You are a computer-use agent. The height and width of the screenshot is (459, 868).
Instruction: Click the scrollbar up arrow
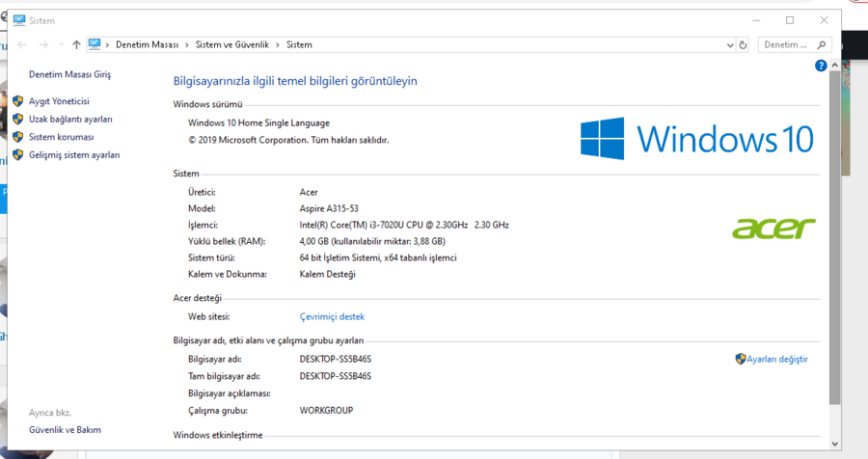coord(835,66)
